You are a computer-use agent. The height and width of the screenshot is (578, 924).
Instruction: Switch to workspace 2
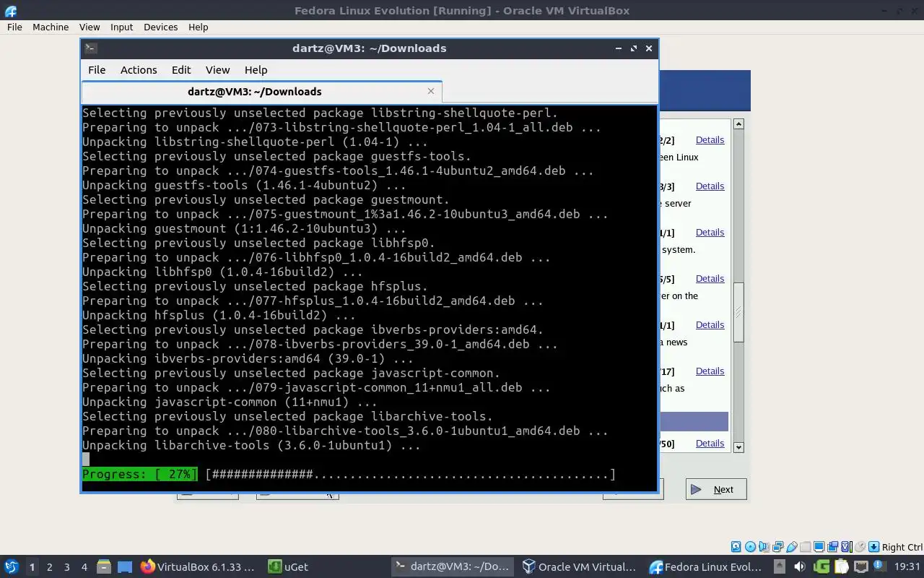pos(49,567)
